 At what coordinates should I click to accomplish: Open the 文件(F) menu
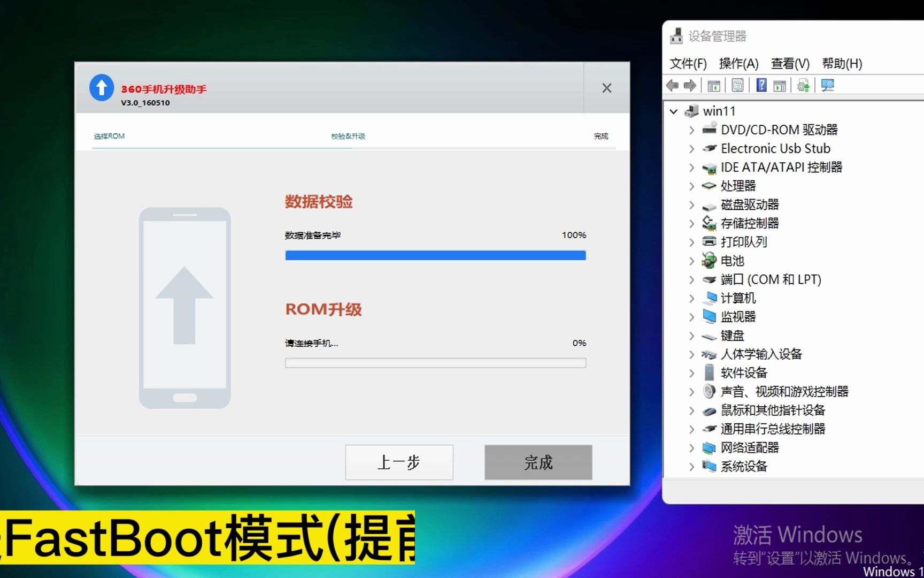[688, 64]
